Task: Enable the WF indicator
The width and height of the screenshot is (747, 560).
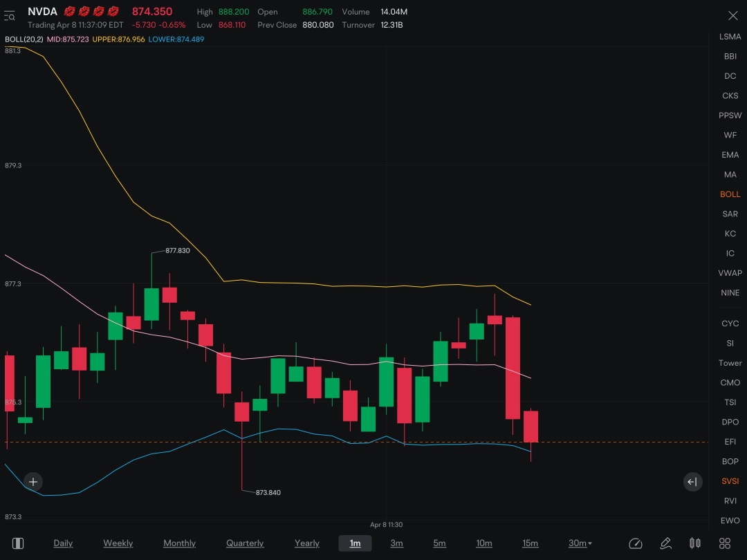Action: (x=730, y=136)
